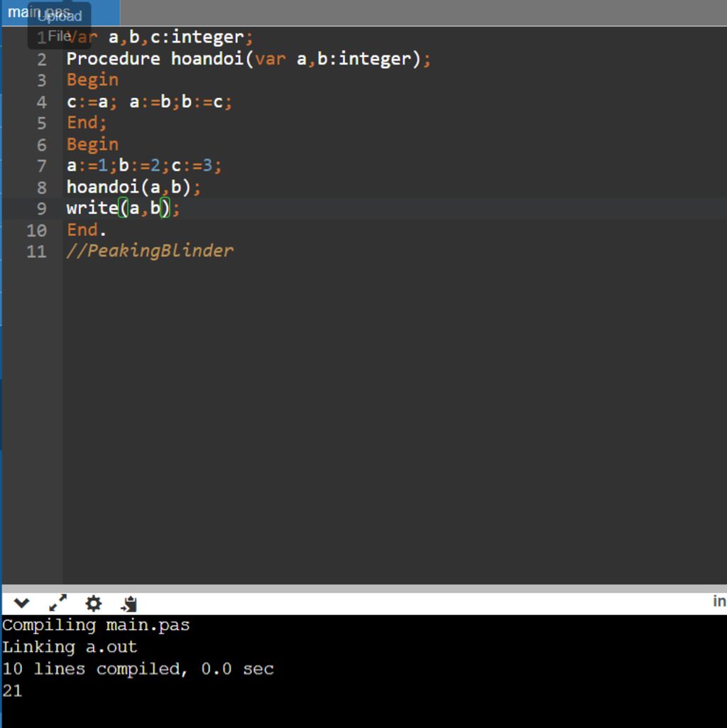The height and width of the screenshot is (728, 727).
Task: Click 'Compiling main.pas' in the console
Action: click(x=96, y=626)
